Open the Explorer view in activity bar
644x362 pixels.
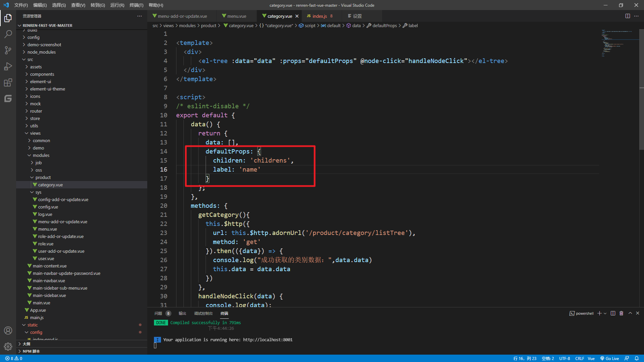pyautogui.click(x=8, y=18)
